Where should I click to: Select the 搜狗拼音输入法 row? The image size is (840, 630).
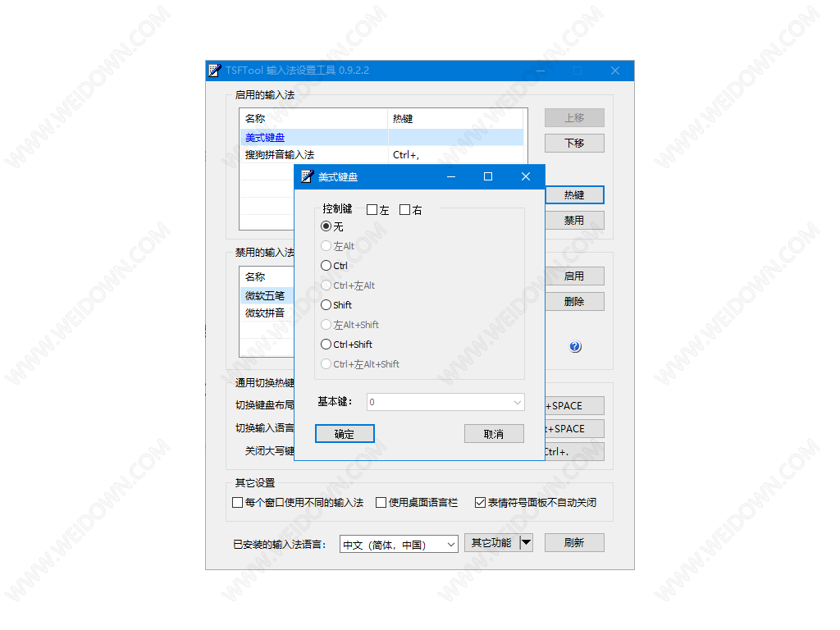[x=382, y=155]
